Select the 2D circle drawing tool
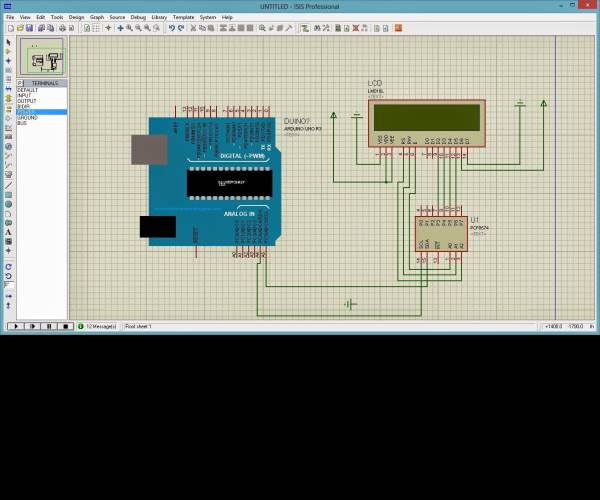600x500 pixels. [x=8, y=204]
